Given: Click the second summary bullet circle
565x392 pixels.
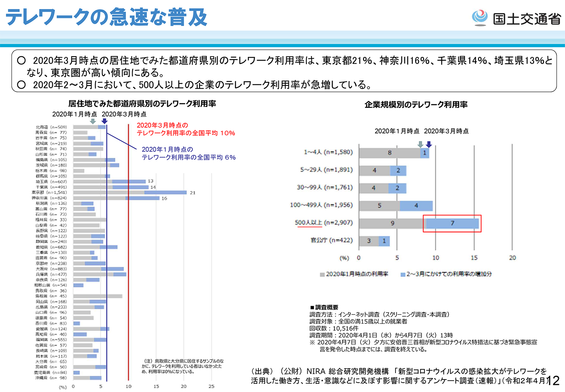Looking at the screenshot, I should coord(21,85).
